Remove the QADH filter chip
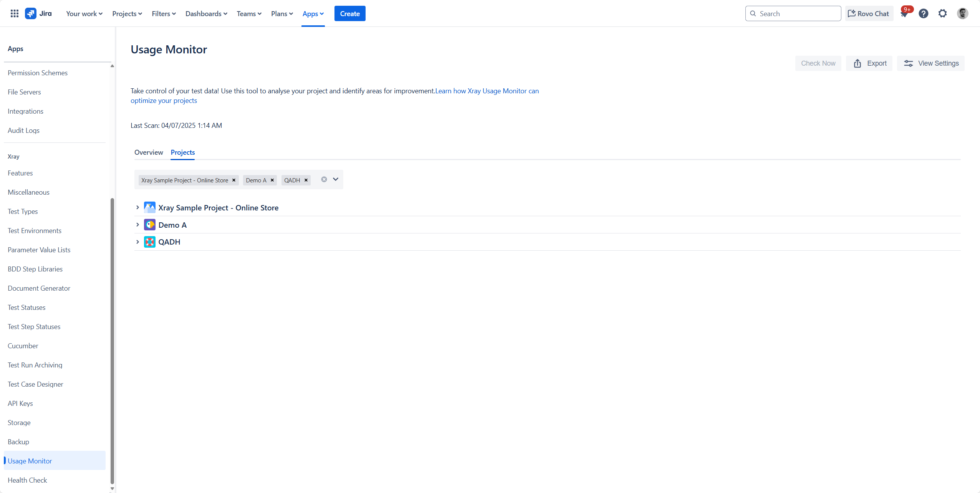This screenshot has width=980, height=493. (306, 180)
